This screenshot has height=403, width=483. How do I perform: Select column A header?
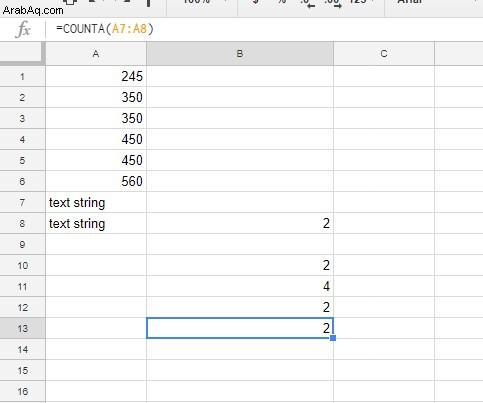(96, 54)
